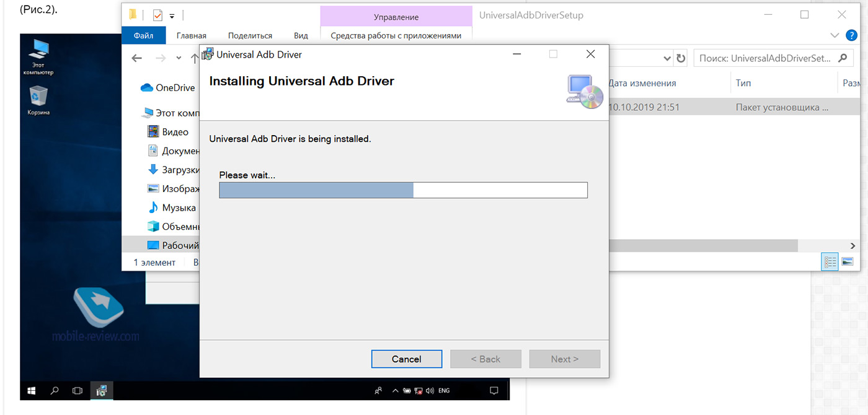The height and width of the screenshot is (415, 868).
Task: Cancel the Universal Adb Driver installation
Action: [407, 359]
